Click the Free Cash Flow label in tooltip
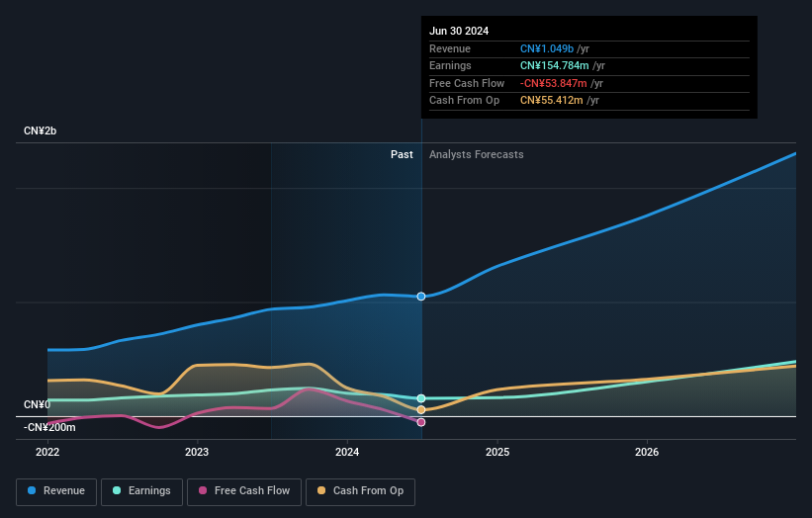Viewport: 812px width, 518px height. click(x=467, y=83)
